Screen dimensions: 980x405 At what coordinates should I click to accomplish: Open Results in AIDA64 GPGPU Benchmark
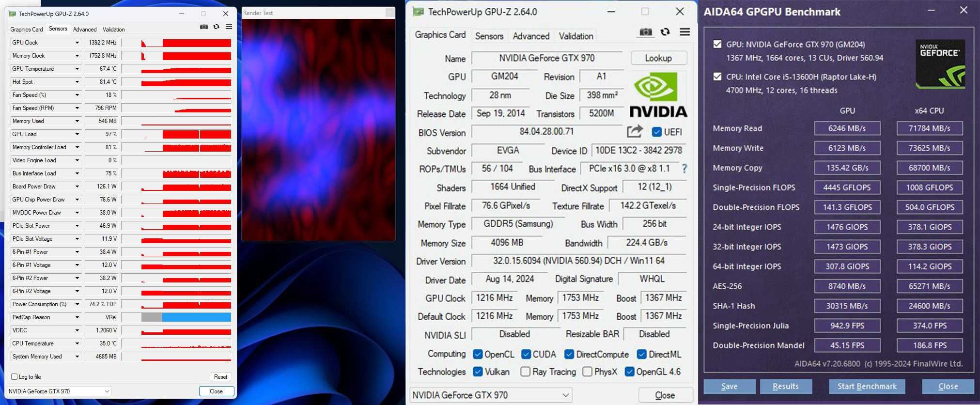pyautogui.click(x=786, y=386)
